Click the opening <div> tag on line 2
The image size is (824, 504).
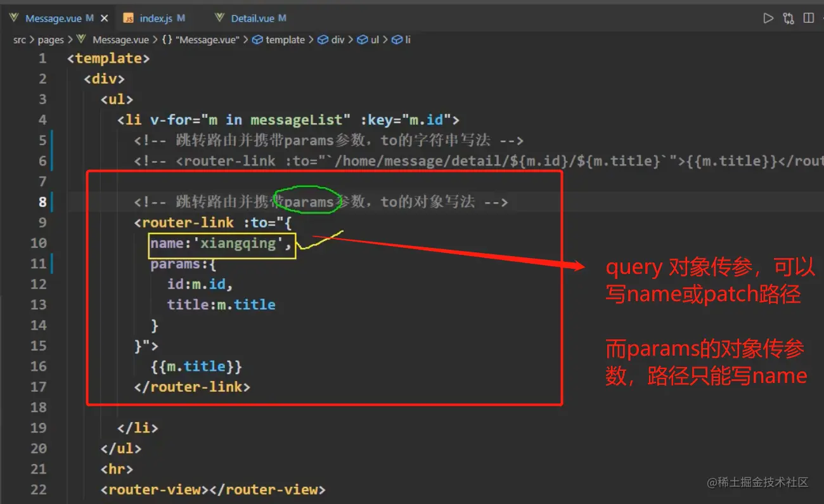(x=105, y=79)
